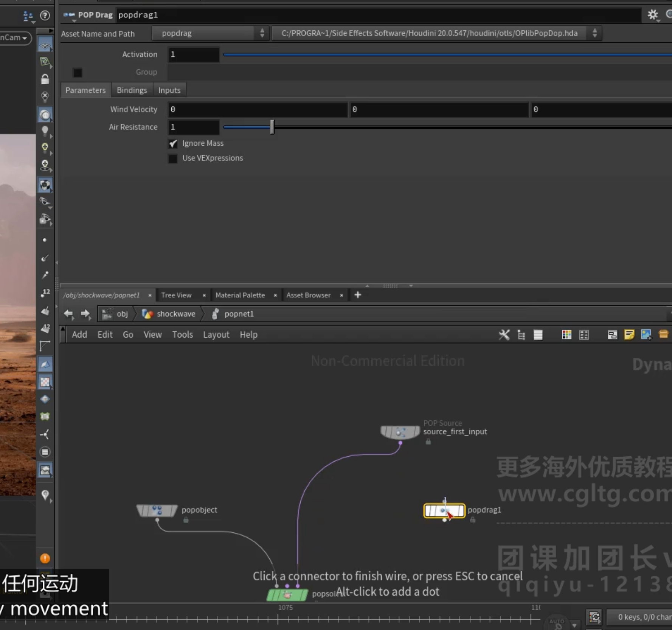Open the Layout menu in network editor
Viewport: 672px width, 630px height.
[216, 335]
